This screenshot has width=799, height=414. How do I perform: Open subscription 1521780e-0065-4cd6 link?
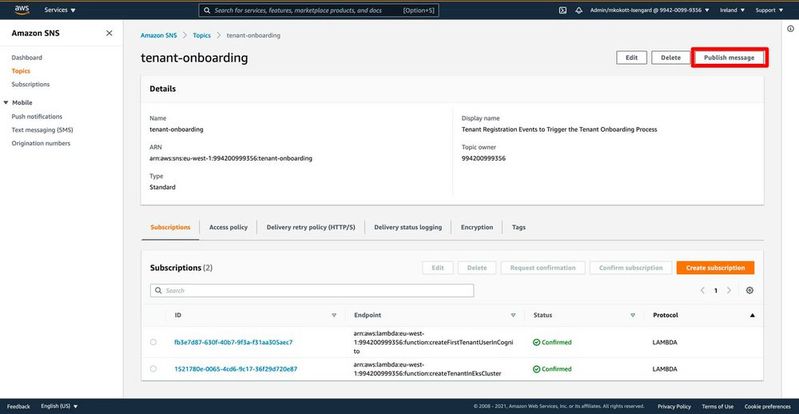[236, 369]
